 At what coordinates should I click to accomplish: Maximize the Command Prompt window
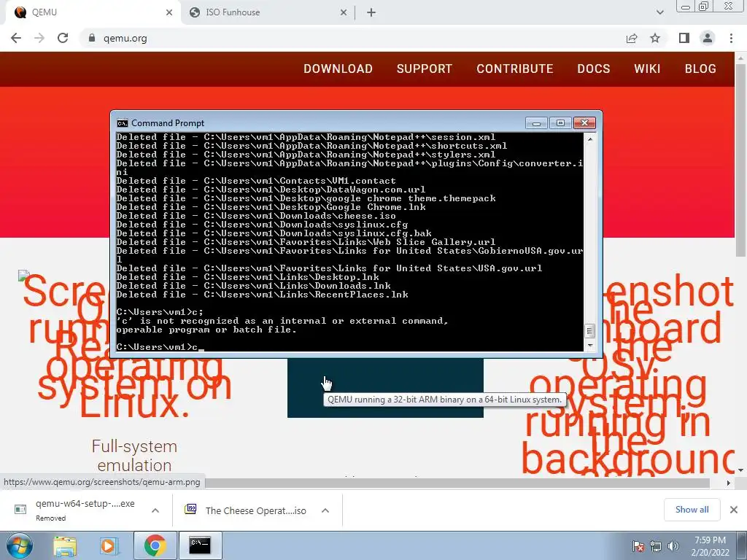click(560, 123)
